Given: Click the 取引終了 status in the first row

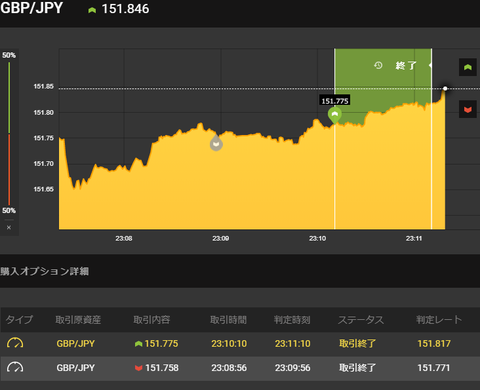Looking at the screenshot, I should click(x=357, y=343).
